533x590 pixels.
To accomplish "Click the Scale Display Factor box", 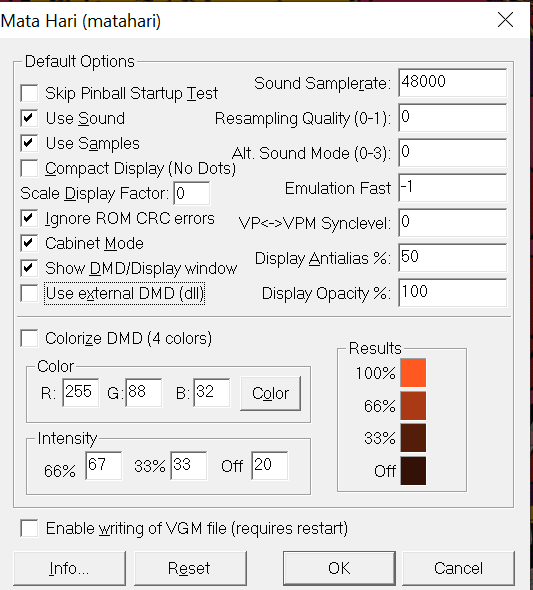I will 192,193.
